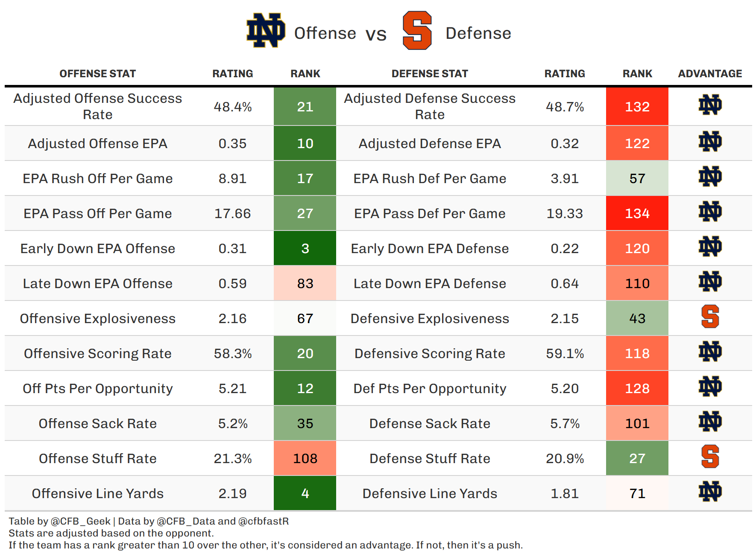The width and height of the screenshot is (756, 560).
Task: Click the 48.7% defense success rating
Action: point(565,107)
